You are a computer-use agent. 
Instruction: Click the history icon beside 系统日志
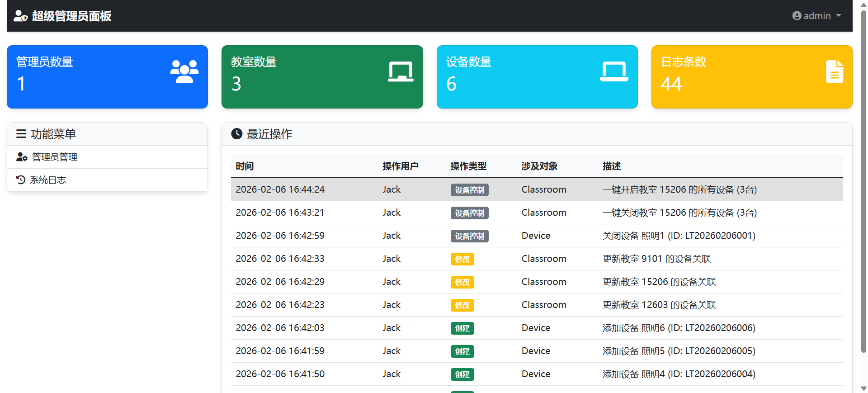click(21, 180)
